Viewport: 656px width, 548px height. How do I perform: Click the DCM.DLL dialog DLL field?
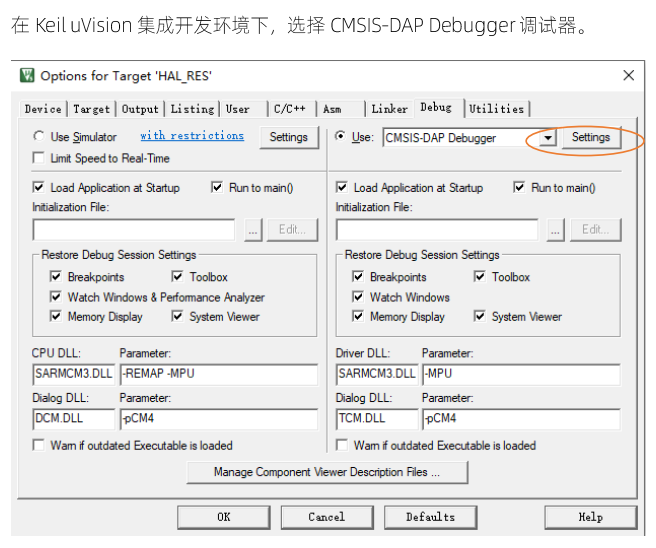[74, 419]
